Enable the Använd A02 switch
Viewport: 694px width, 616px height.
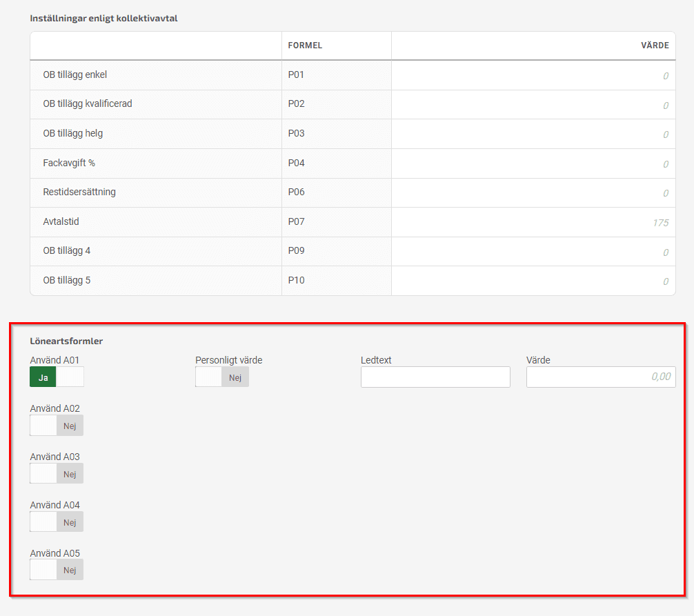(57, 426)
